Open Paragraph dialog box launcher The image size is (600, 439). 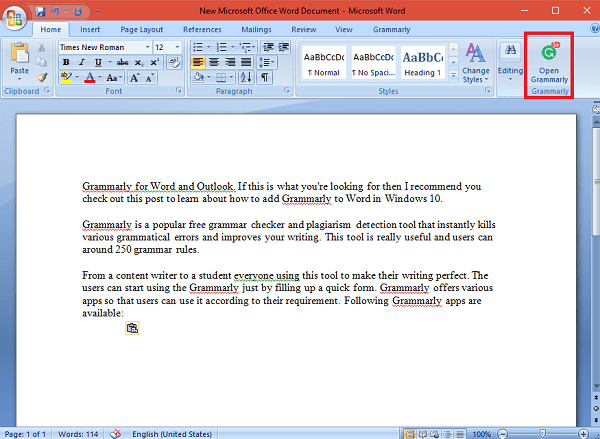[x=287, y=91]
